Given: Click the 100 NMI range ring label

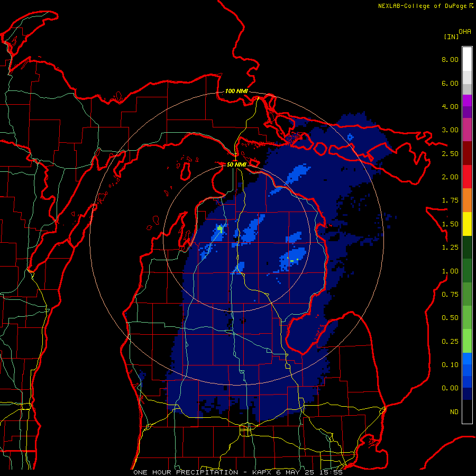Looking at the screenshot, I should coord(236,91).
